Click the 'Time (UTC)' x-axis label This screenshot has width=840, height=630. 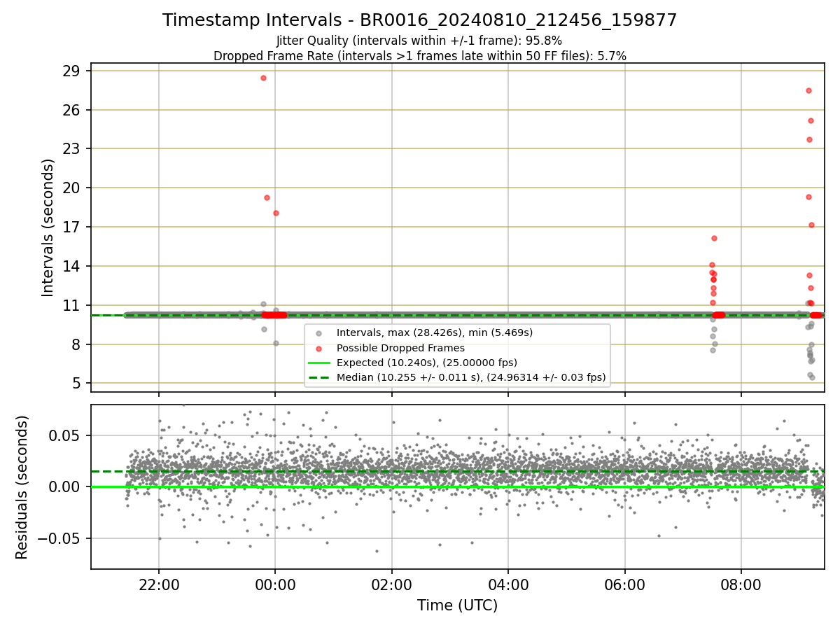tap(457, 605)
